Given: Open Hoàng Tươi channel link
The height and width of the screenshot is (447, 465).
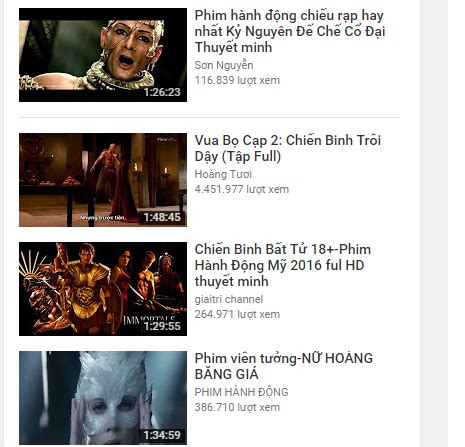Looking at the screenshot, I should [223, 174].
